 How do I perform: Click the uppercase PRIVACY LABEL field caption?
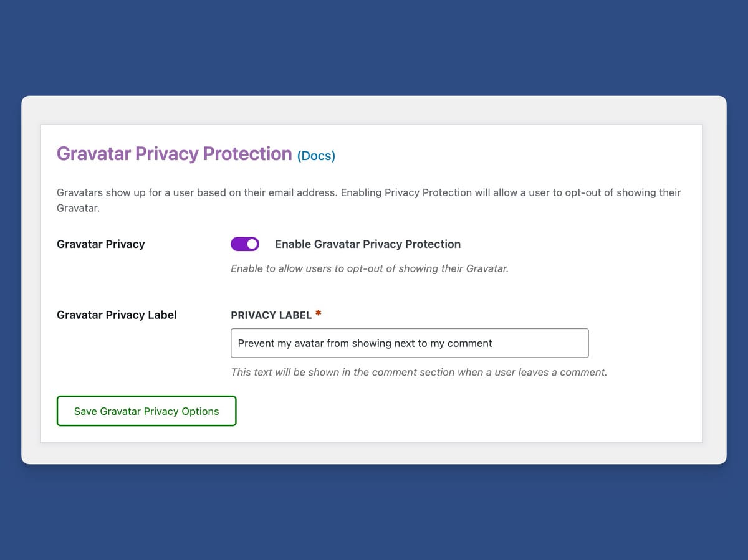click(271, 315)
